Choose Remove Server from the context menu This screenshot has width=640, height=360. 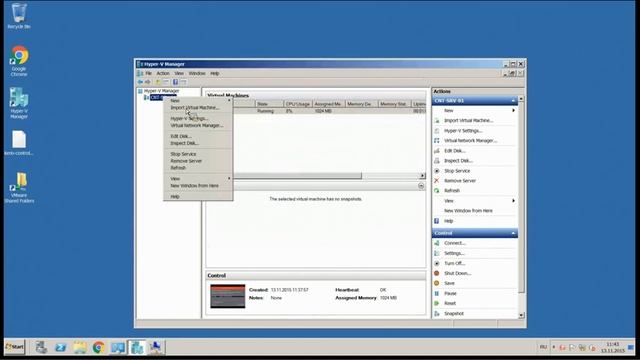(x=198, y=161)
